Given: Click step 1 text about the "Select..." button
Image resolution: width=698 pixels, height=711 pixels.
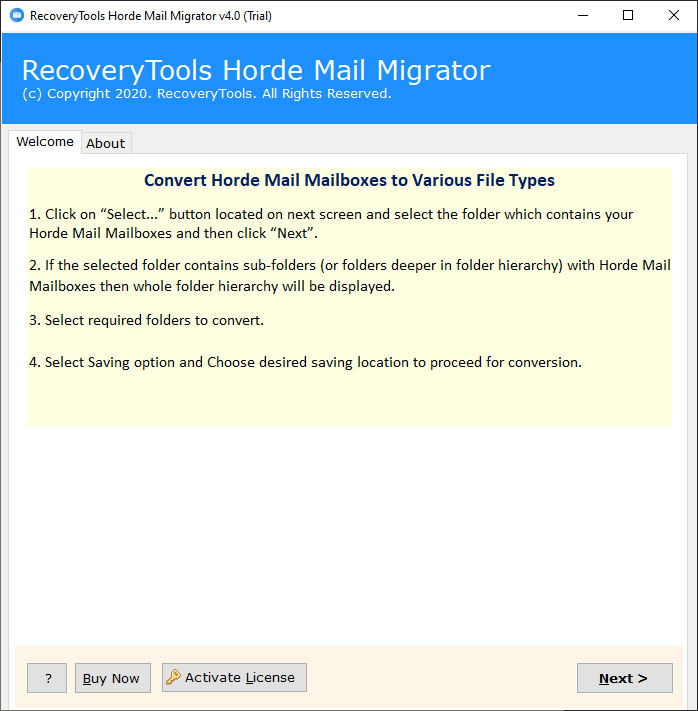Looking at the screenshot, I should [331, 224].
